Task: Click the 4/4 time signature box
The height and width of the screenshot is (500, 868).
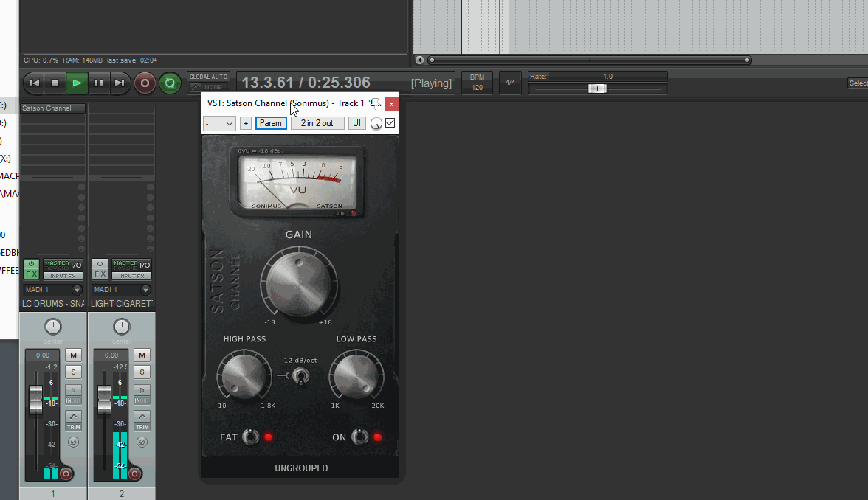Action: tap(511, 83)
